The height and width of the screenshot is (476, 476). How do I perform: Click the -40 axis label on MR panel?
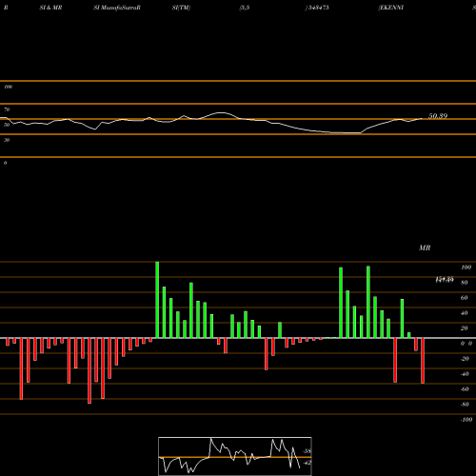click(x=465, y=374)
